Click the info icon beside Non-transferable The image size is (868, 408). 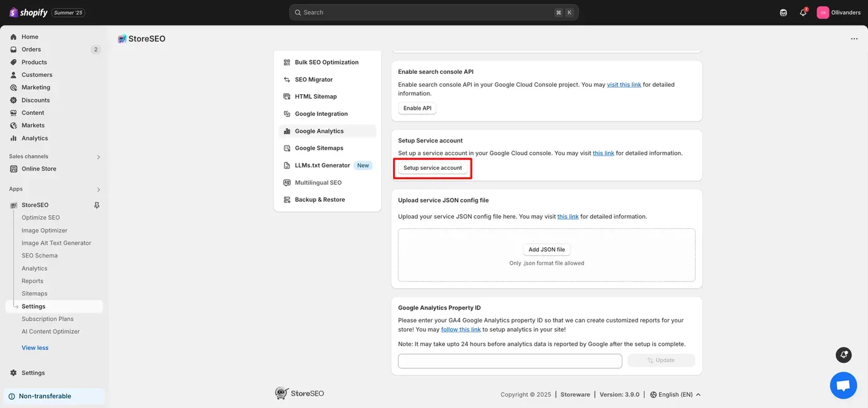[12, 396]
